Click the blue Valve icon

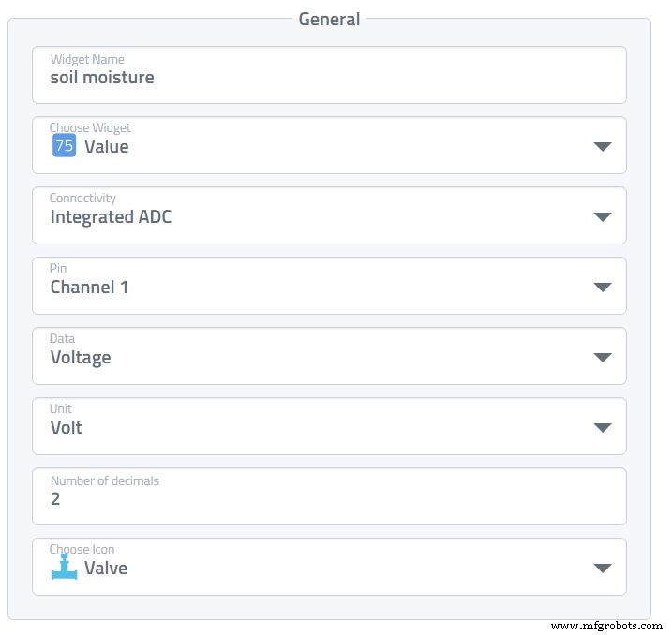click(64, 568)
